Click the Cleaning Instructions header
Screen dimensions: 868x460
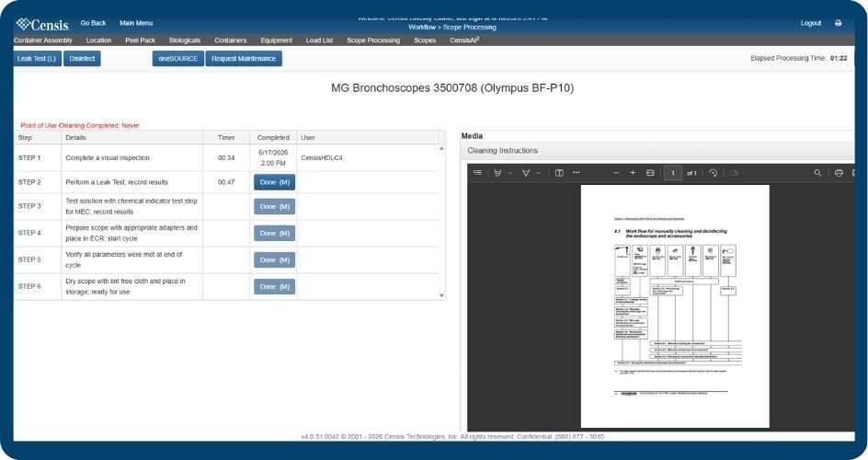pyautogui.click(x=657, y=151)
